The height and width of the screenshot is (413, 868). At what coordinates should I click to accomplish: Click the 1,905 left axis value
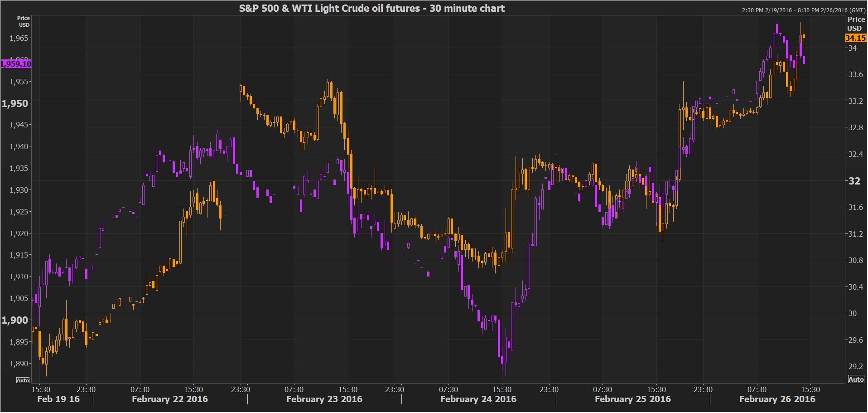tap(19, 298)
